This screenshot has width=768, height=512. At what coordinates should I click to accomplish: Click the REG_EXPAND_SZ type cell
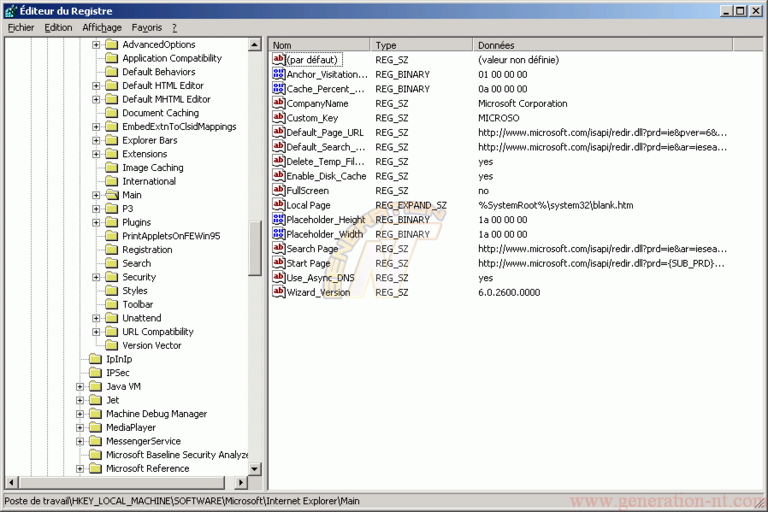[411, 205]
